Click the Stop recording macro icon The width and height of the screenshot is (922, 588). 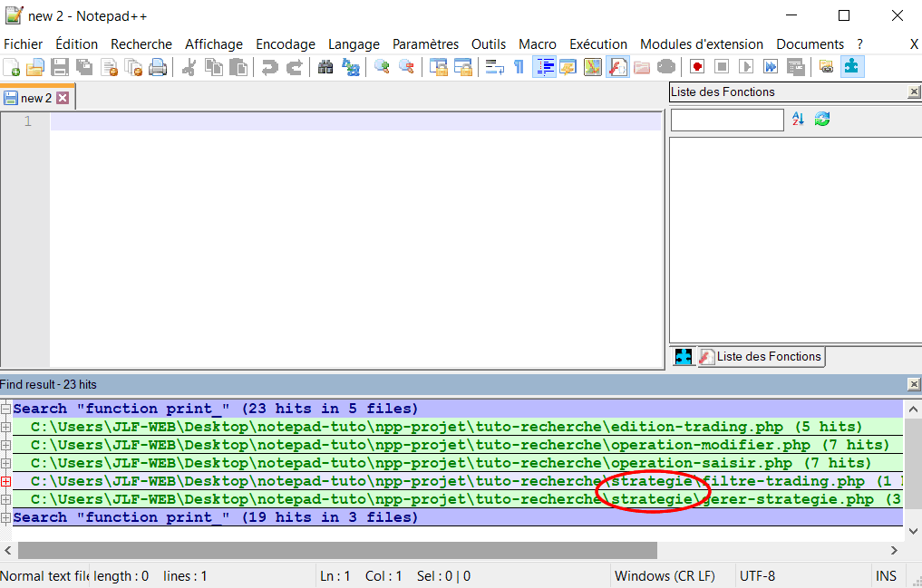pyautogui.click(x=722, y=67)
